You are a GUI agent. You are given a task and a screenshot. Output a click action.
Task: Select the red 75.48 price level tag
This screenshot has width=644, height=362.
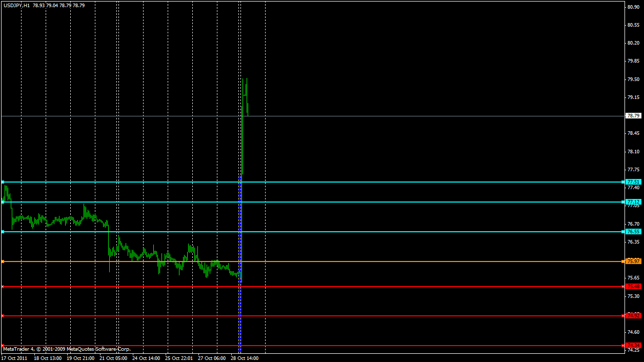pyautogui.click(x=634, y=287)
